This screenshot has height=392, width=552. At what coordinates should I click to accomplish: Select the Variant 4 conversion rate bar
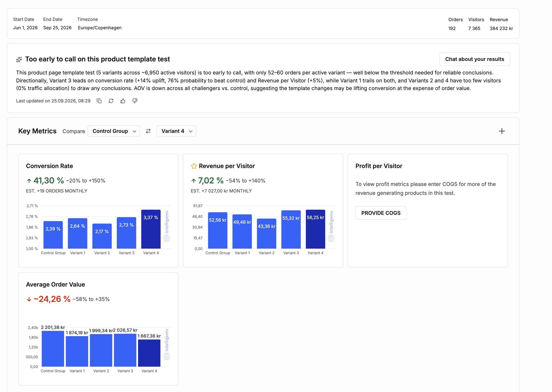pyautogui.click(x=151, y=229)
